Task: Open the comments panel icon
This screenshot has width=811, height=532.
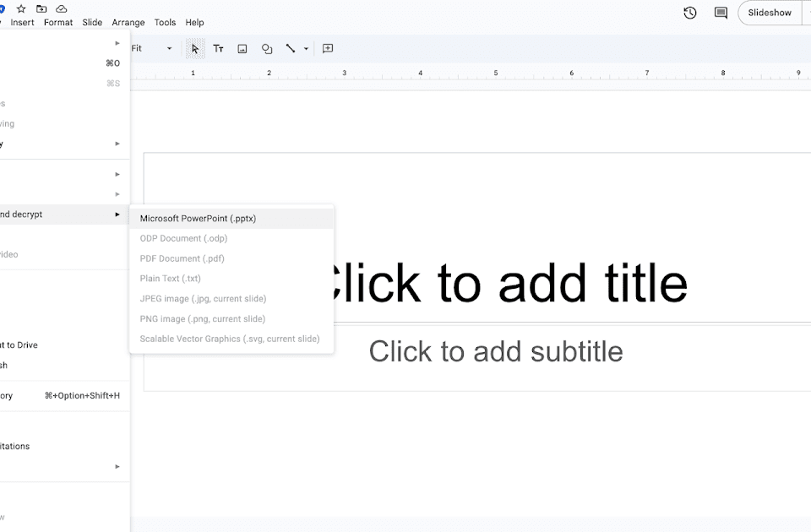Action: click(x=721, y=13)
